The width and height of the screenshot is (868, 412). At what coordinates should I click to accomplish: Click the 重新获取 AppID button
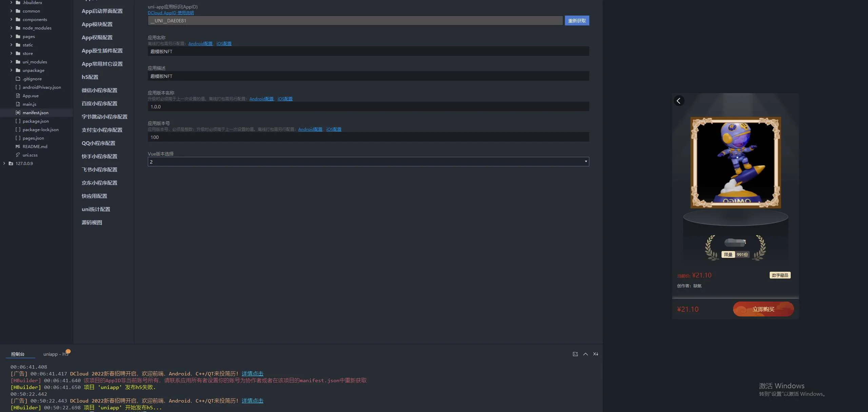tap(577, 21)
